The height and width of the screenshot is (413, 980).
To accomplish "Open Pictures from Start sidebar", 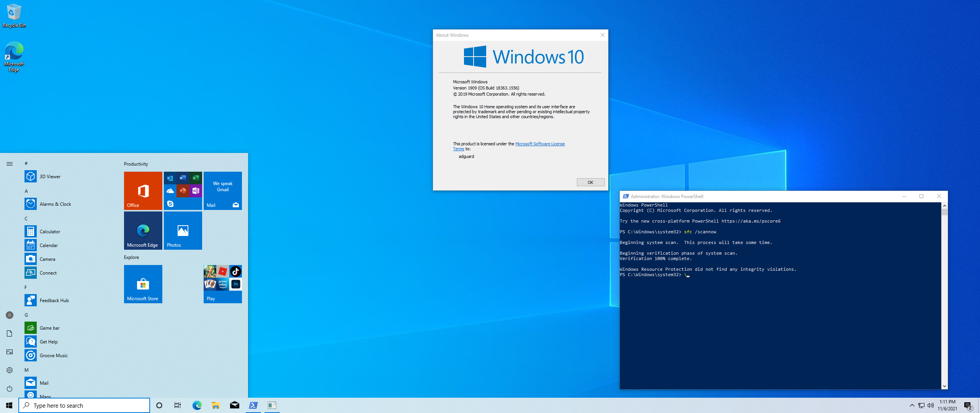I will (x=10, y=352).
